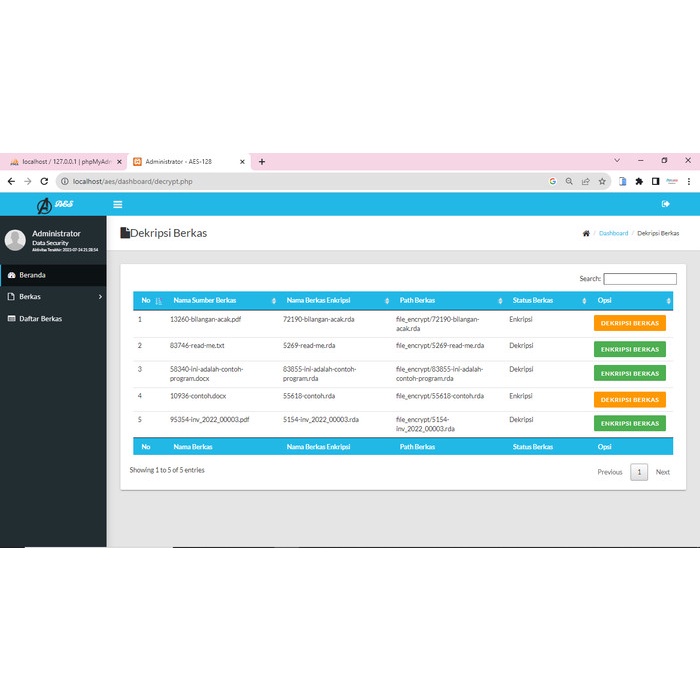The width and height of the screenshot is (700, 700).
Task: Click Enkripsi Berkas for 83746-read-me.txt
Action: [x=629, y=350]
